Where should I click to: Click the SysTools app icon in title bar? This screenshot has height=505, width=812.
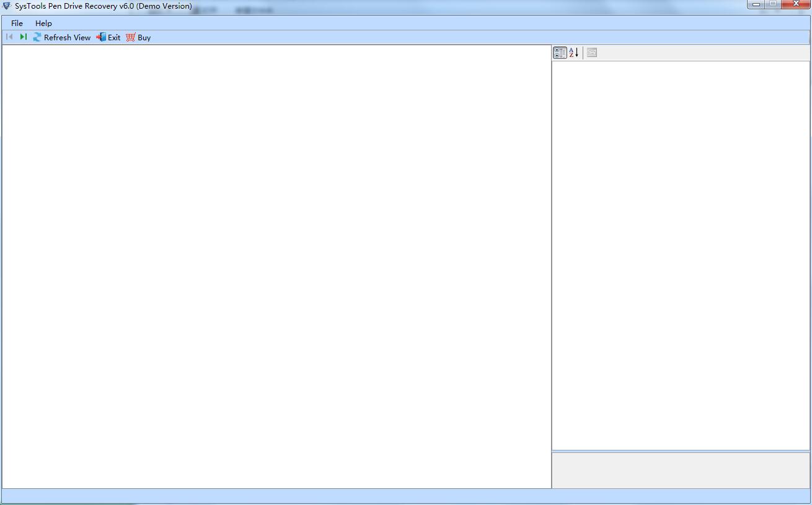(7, 6)
